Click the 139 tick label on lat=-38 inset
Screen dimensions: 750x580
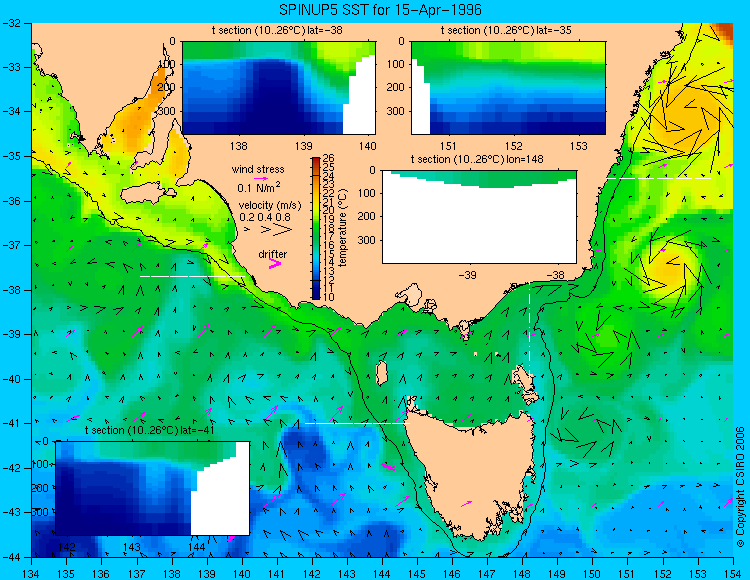tap(303, 146)
